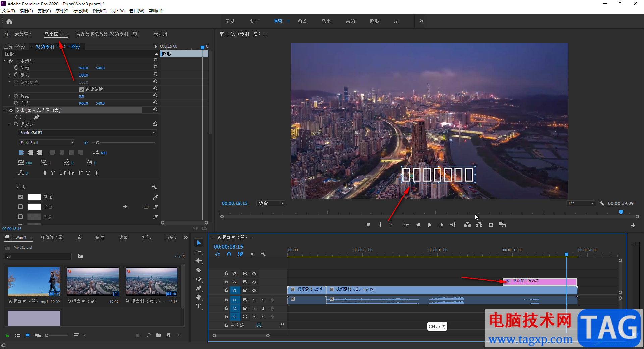Click the Export Frame camera icon
The image size is (644, 349).
tap(491, 225)
